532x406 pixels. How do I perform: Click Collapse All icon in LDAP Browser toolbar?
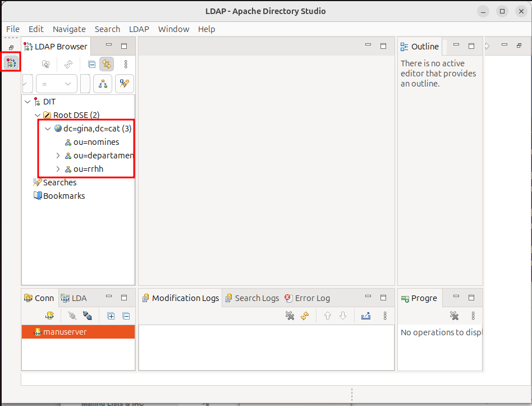pyautogui.click(x=91, y=65)
